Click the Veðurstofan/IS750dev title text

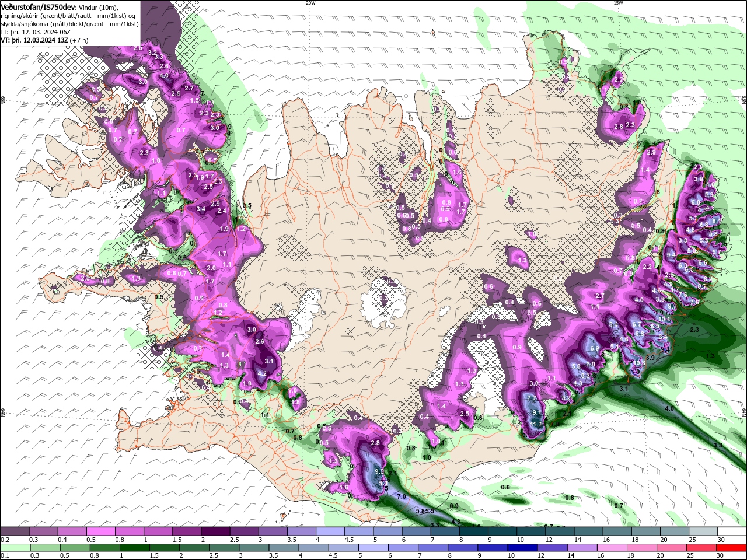[x=38, y=6]
